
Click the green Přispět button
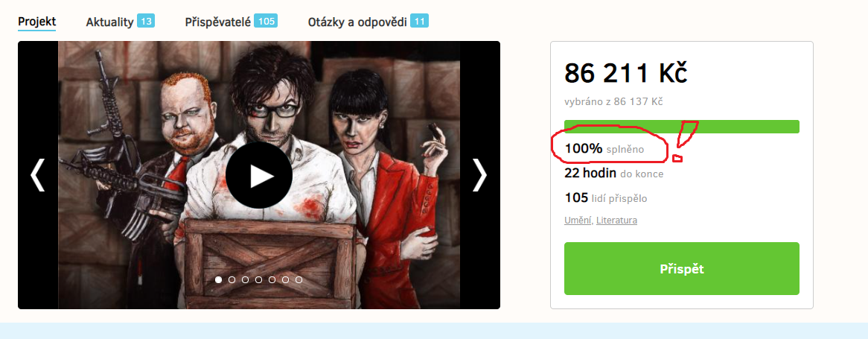tap(681, 269)
